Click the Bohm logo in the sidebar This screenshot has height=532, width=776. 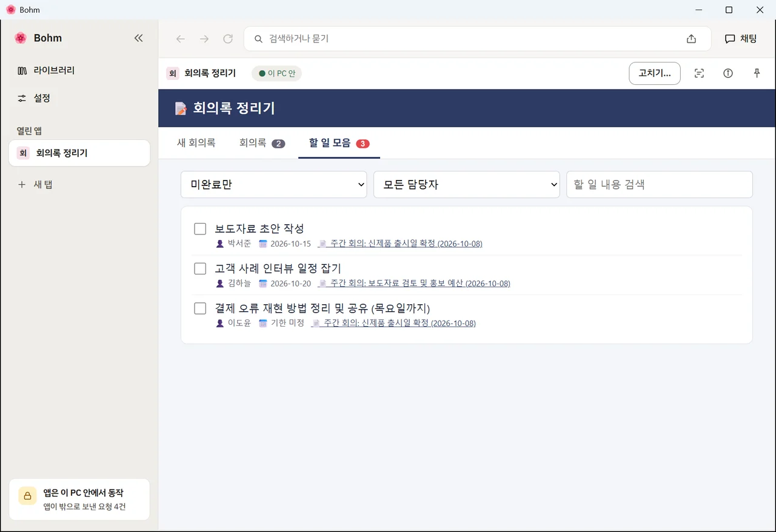click(x=21, y=38)
